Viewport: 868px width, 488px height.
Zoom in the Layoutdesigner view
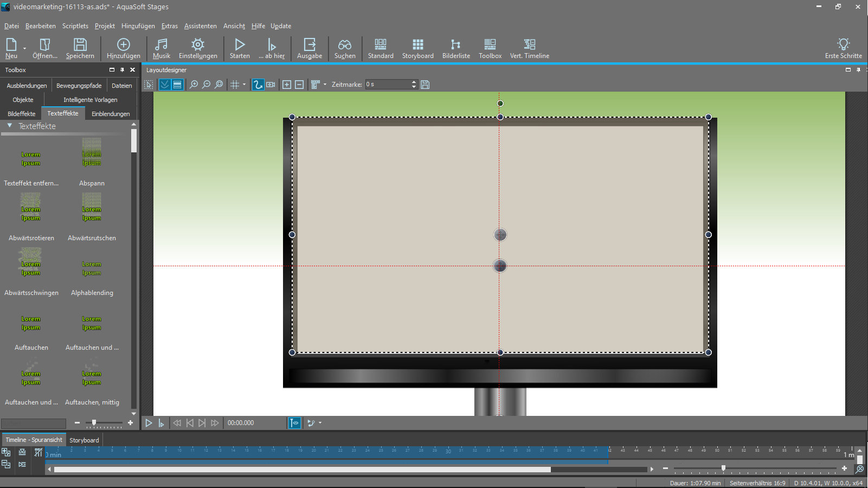(x=194, y=85)
